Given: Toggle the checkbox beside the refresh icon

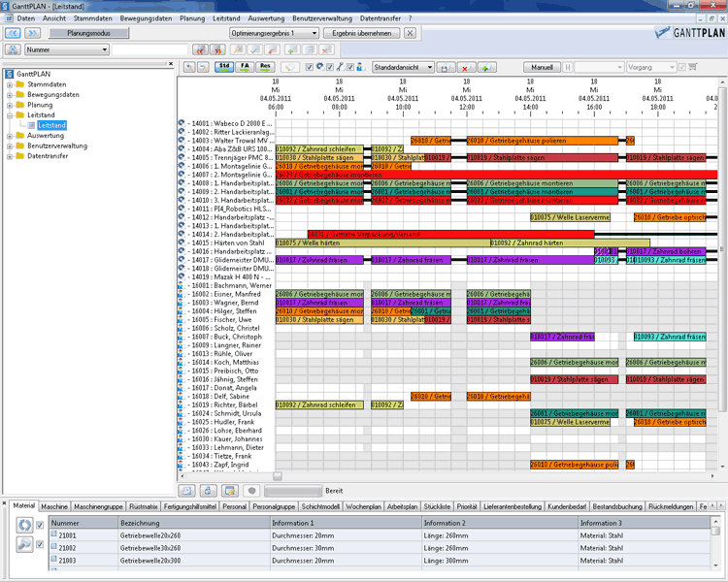Looking at the screenshot, I should tap(40, 525).
